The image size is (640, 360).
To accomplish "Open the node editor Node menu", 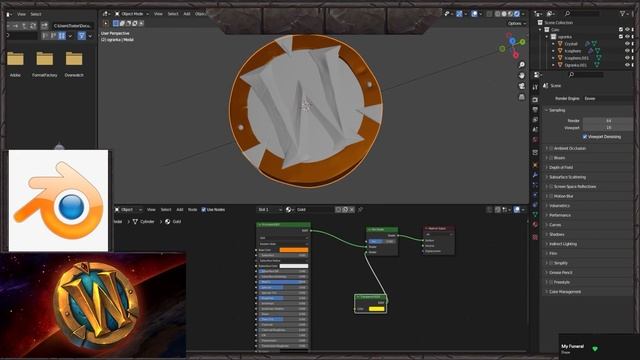I will tap(192, 209).
